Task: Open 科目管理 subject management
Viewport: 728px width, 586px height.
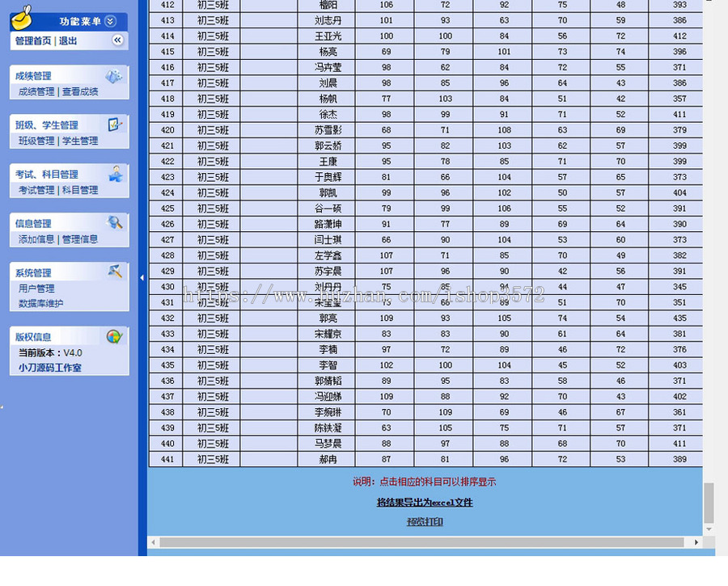Action: tap(80, 190)
